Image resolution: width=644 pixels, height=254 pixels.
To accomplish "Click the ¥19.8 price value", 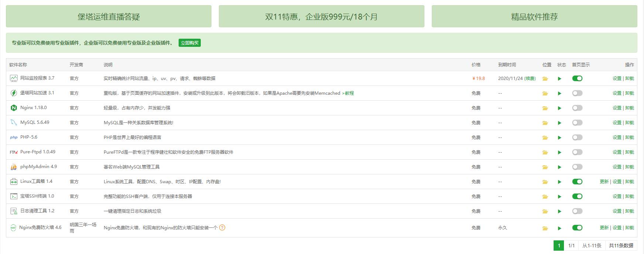I will [479, 78].
